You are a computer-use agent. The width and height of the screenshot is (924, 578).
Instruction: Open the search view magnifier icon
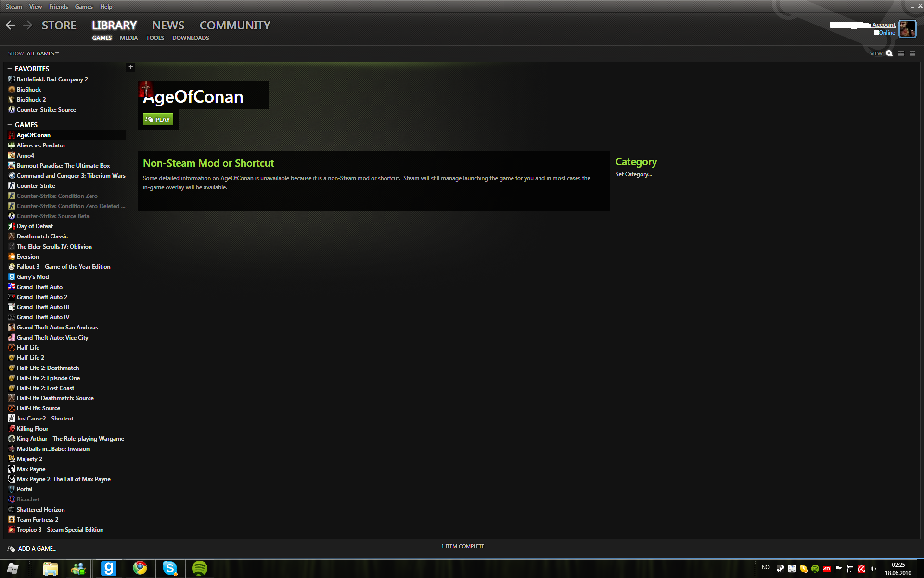889,53
